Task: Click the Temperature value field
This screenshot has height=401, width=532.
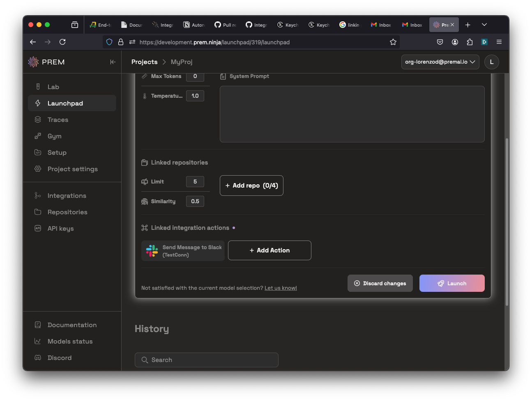Action: [x=195, y=96]
